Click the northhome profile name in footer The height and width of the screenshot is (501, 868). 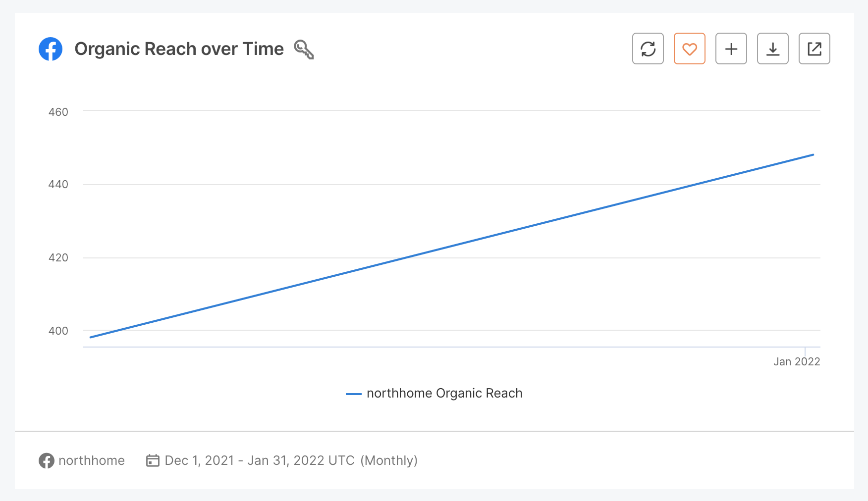coord(91,460)
